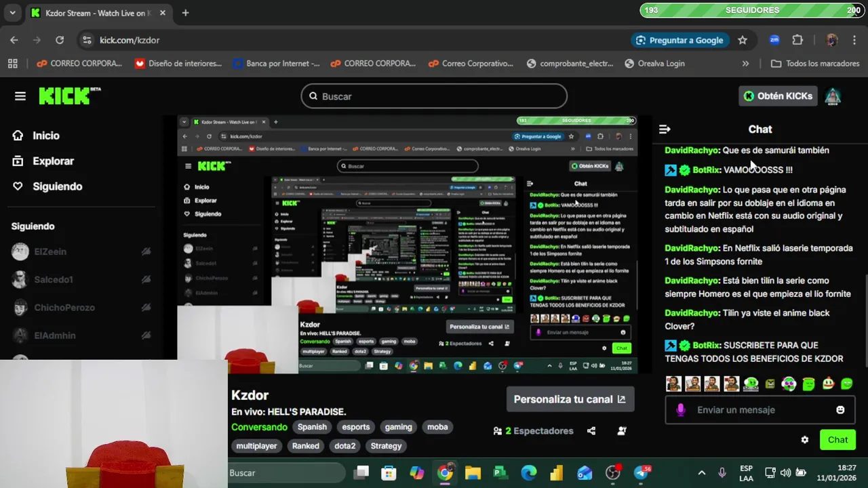The image size is (868, 488).
Task: Open Telegram from the taskbar
Action: coord(642,473)
